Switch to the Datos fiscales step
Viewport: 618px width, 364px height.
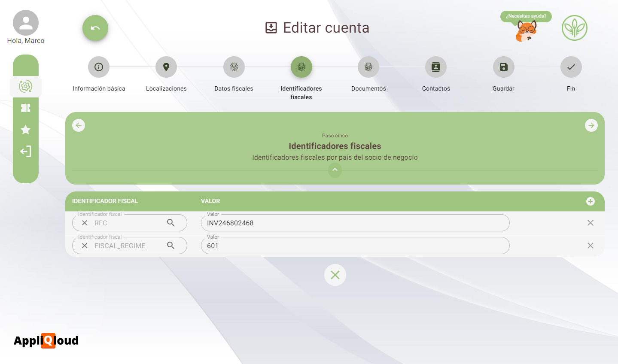(234, 67)
